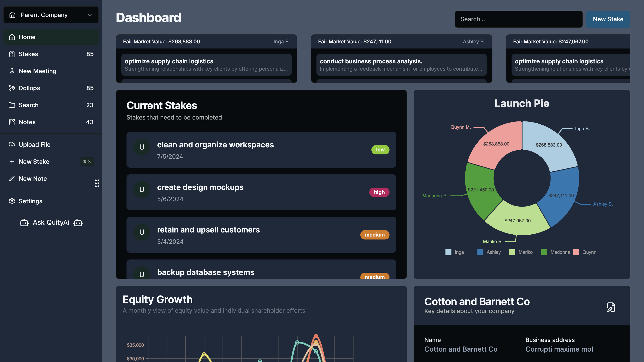
Task: Click the blue New Stake button
Action: [608, 19]
